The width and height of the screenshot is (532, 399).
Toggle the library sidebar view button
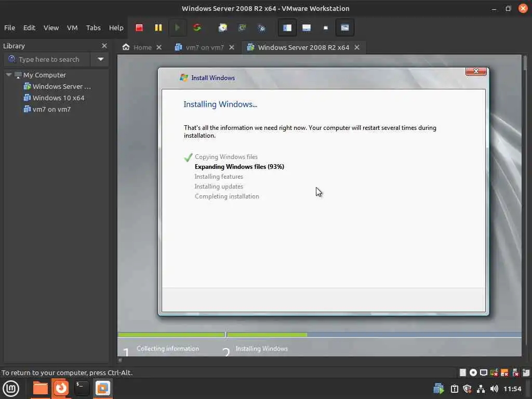(x=287, y=28)
